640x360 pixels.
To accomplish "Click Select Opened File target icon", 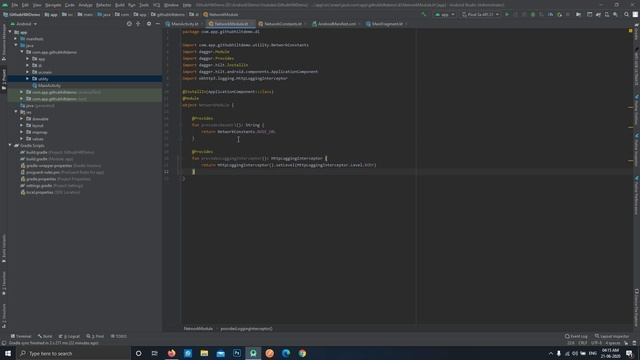I will 129,24.
